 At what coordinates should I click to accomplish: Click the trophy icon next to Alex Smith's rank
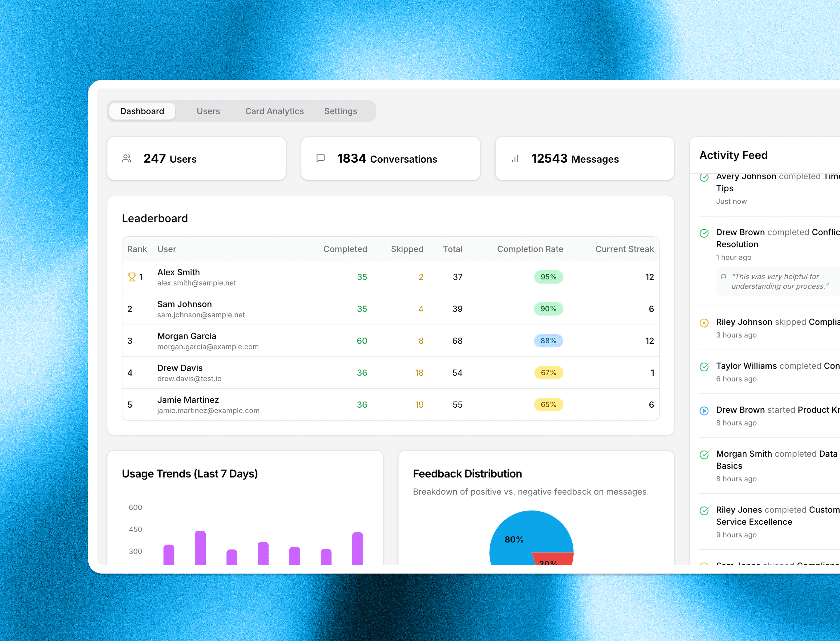coord(131,277)
